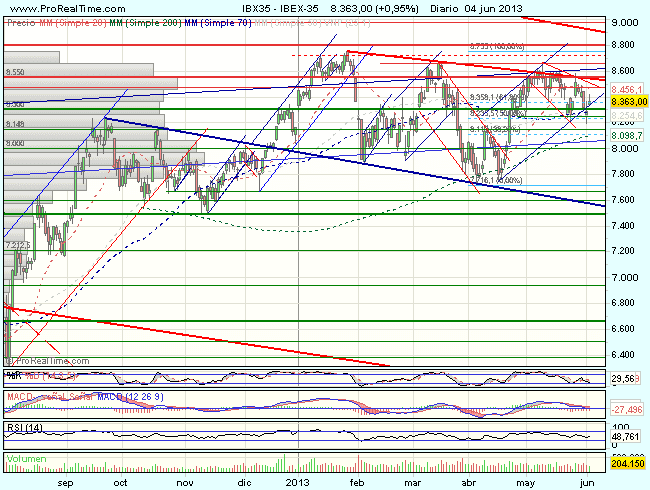Image resolution: width=650 pixels, height=490 pixels.
Task: Click the 'sep' month label on time axis
Action: 67,480
